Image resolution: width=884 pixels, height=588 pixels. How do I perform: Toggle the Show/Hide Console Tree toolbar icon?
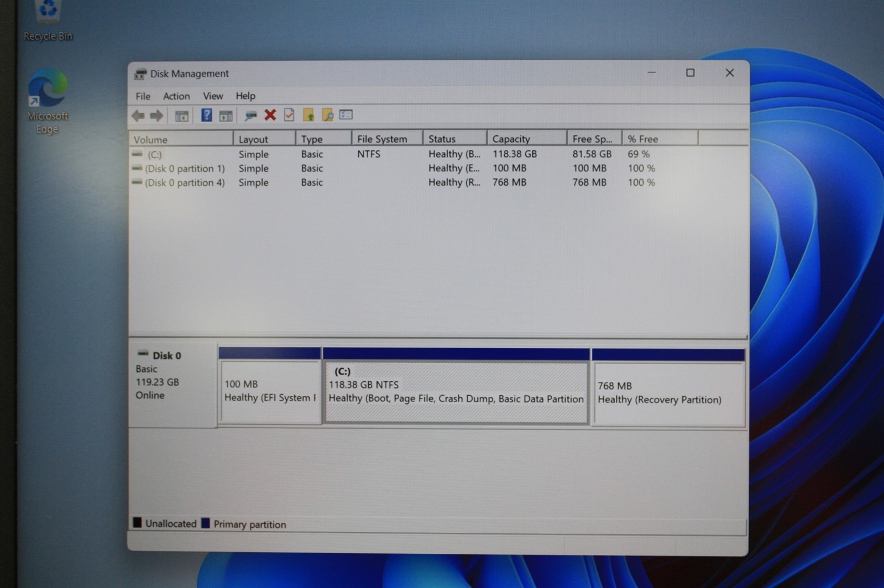coord(181,116)
